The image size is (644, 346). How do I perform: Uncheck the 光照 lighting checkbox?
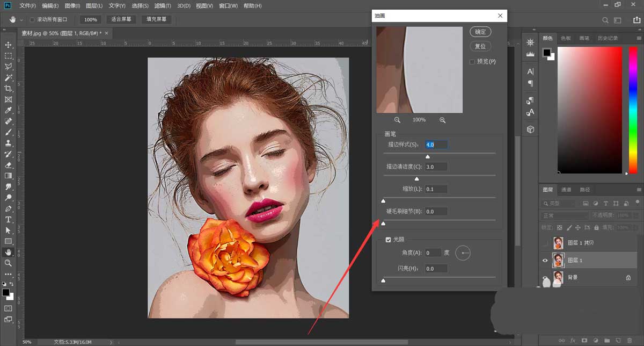[388, 240]
